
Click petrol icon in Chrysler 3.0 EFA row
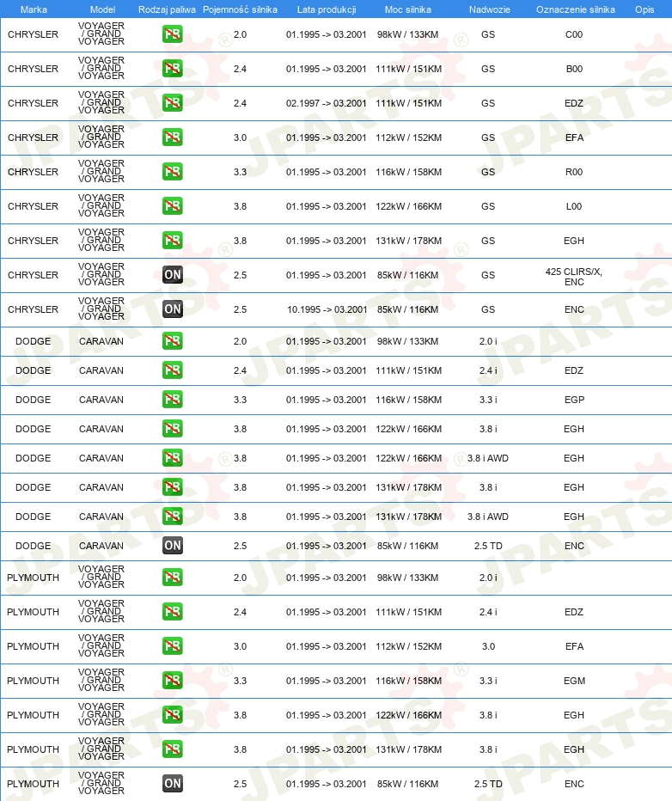click(x=173, y=137)
